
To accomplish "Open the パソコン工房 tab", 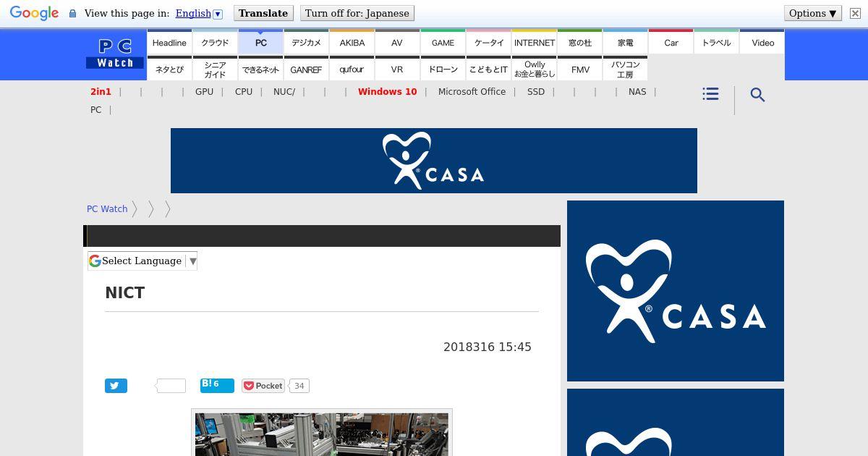I will pyautogui.click(x=626, y=69).
